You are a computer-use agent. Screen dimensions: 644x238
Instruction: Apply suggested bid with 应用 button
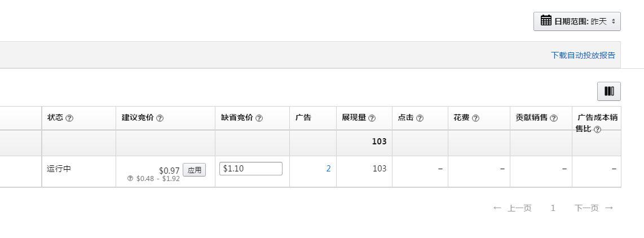click(194, 170)
